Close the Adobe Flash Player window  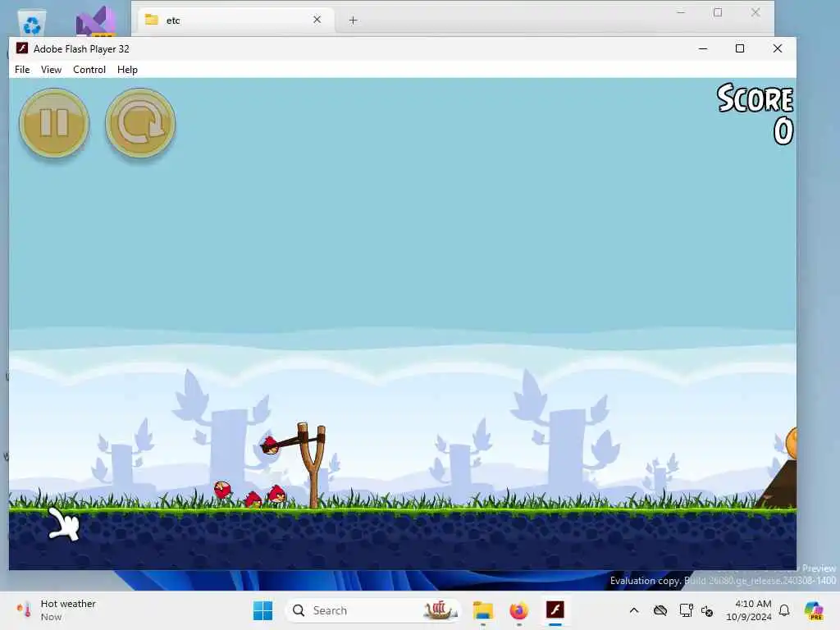[x=778, y=48]
